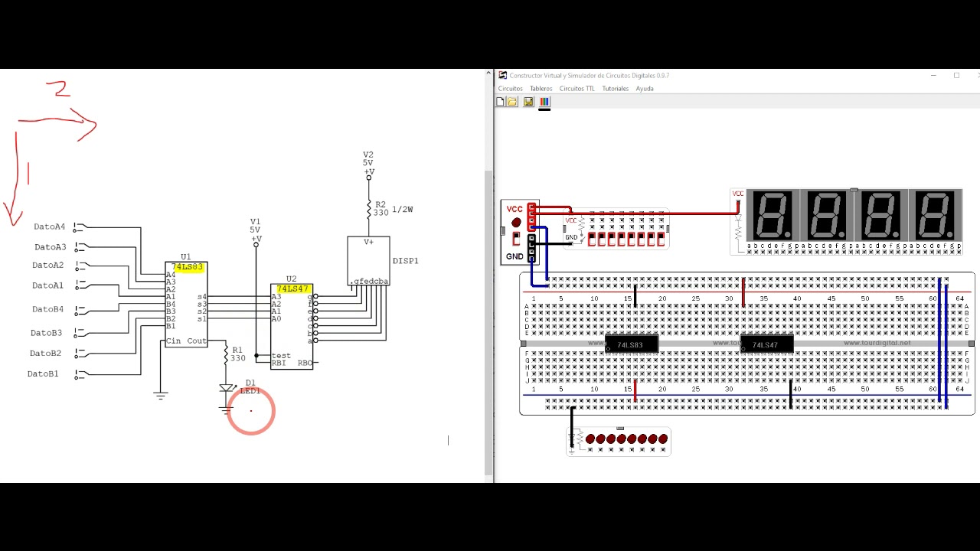This screenshot has width=980, height=551.
Task: Toggle the power supply on/off switch
Action: (516, 239)
